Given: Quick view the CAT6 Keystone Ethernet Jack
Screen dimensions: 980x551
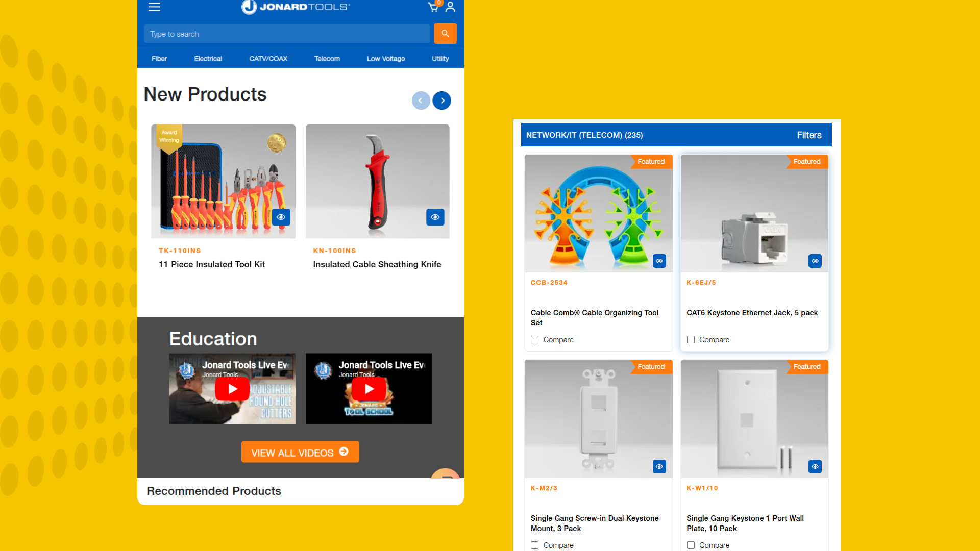Looking at the screenshot, I should 815,261.
